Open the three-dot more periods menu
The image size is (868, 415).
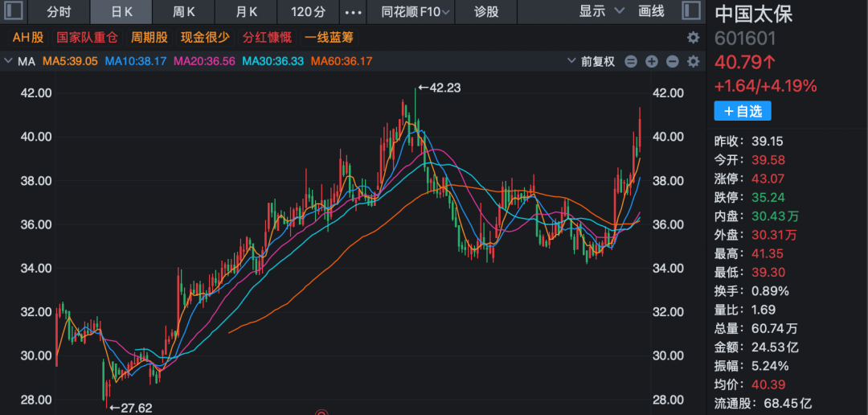click(352, 12)
